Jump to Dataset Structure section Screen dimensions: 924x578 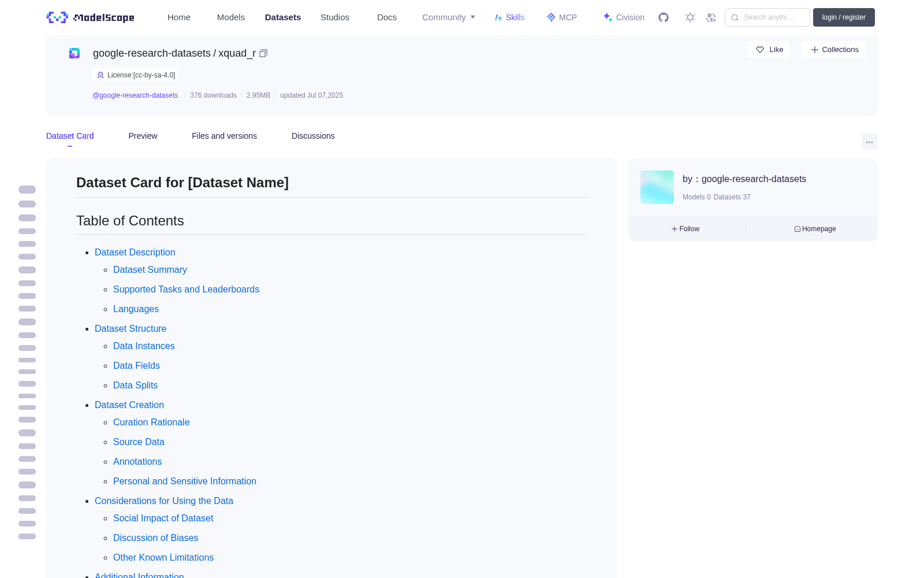(131, 328)
